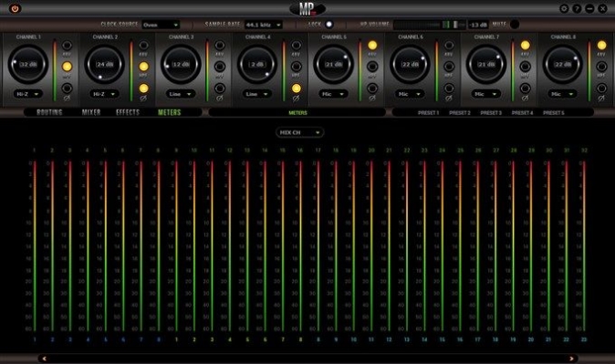Open Channel 2 Hi-Z input type dropdown
The height and width of the screenshot is (364, 615).
coord(104,94)
